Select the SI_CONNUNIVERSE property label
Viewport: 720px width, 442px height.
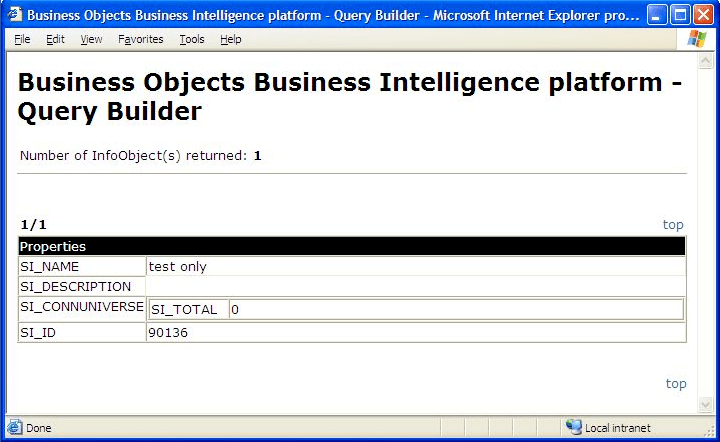pos(82,309)
